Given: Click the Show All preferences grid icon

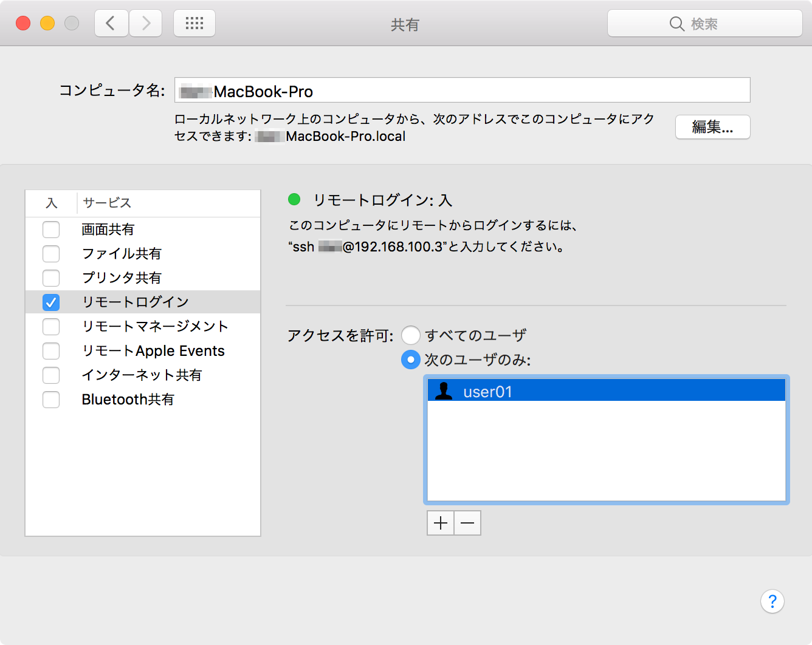Looking at the screenshot, I should pyautogui.click(x=194, y=22).
